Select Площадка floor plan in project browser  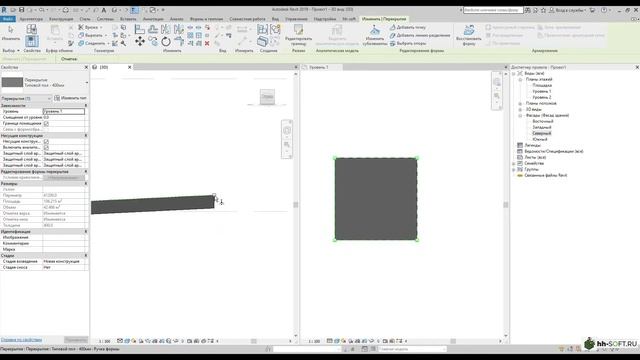click(x=542, y=86)
